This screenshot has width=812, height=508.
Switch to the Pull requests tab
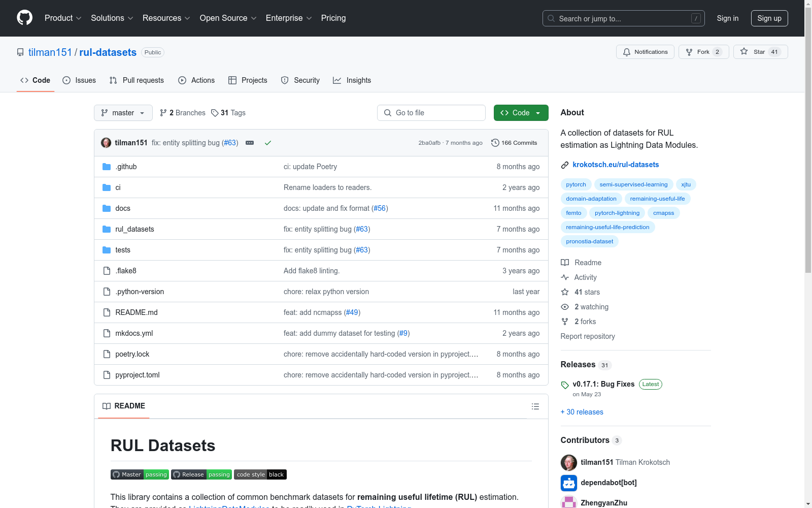tap(137, 80)
